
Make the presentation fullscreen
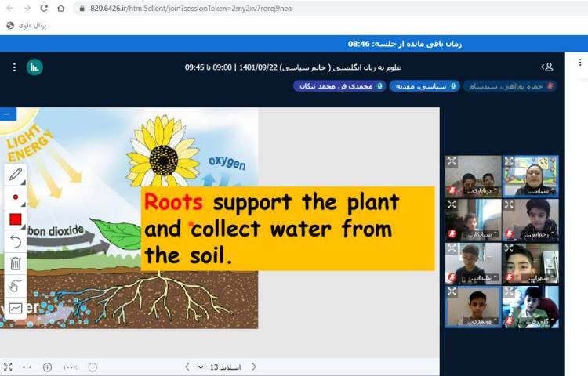(x=8, y=367)
